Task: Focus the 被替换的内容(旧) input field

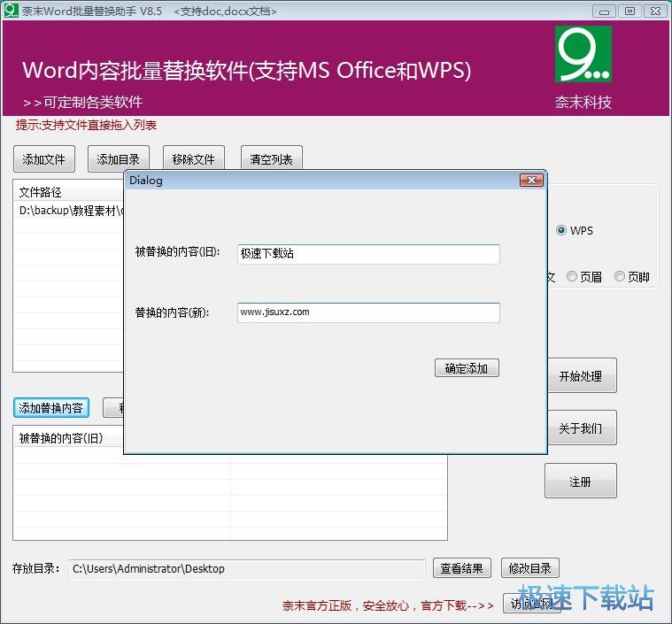Action: [x=368, y=254]
